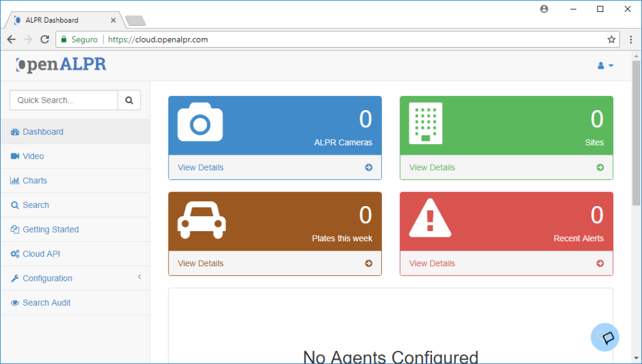This screenshot has width=642, height=364.
Task: Click the Charts bar-graph icon in sidebar
Action: pyautogui.click(x=14, y=180)
